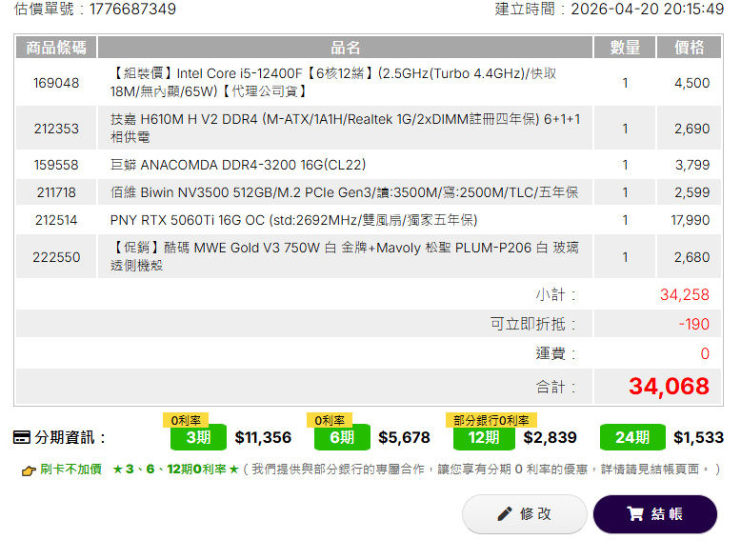The image size is (741, 560).
Task: Select the 24期 installment badge
Action: click(632, 437)
